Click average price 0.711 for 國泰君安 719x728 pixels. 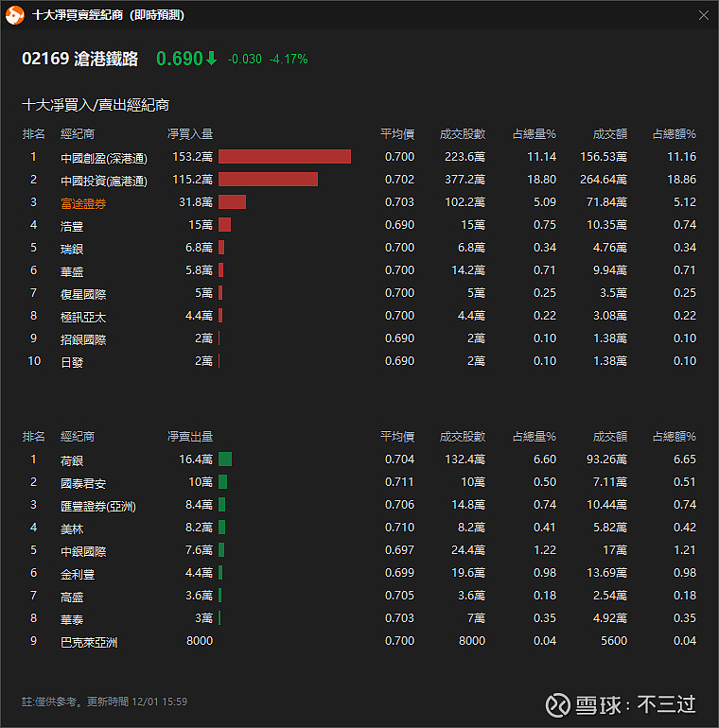coord(399,482)
